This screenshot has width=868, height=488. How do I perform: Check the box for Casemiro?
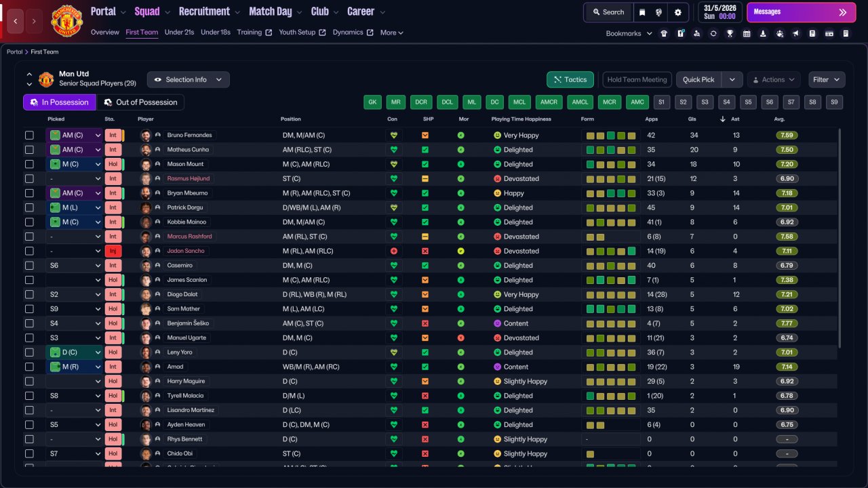tap(29, 266)
